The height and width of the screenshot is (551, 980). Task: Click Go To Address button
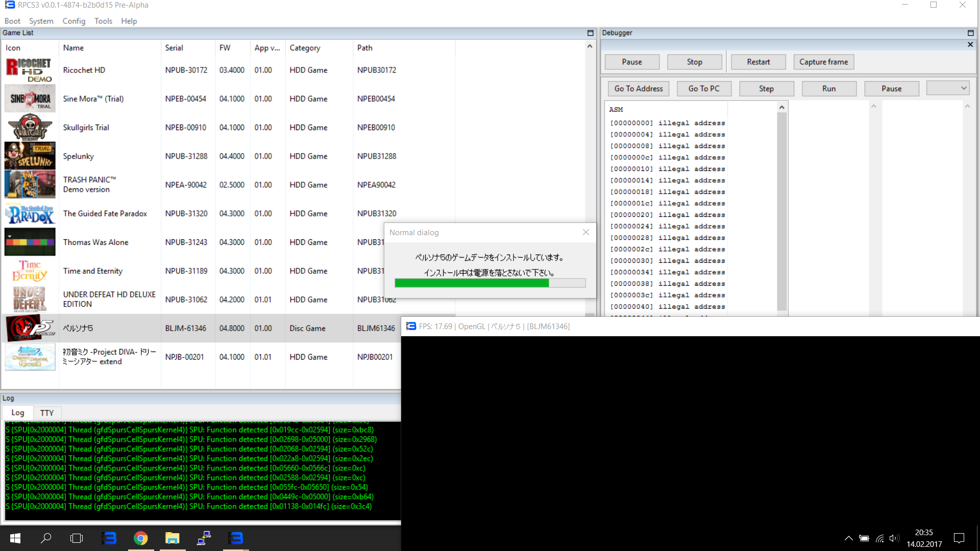pos(639,88)
